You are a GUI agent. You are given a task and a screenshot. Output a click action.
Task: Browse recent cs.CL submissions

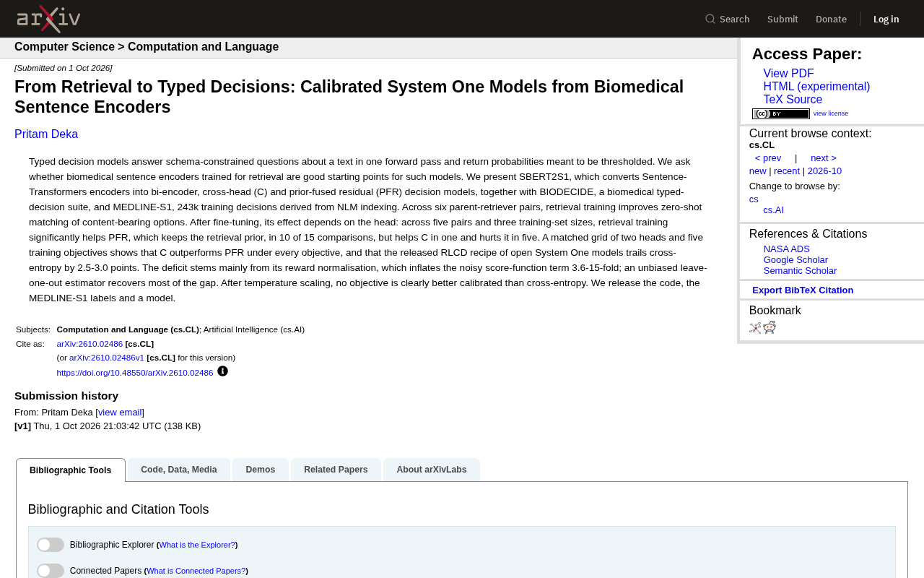tap(787, 171)
